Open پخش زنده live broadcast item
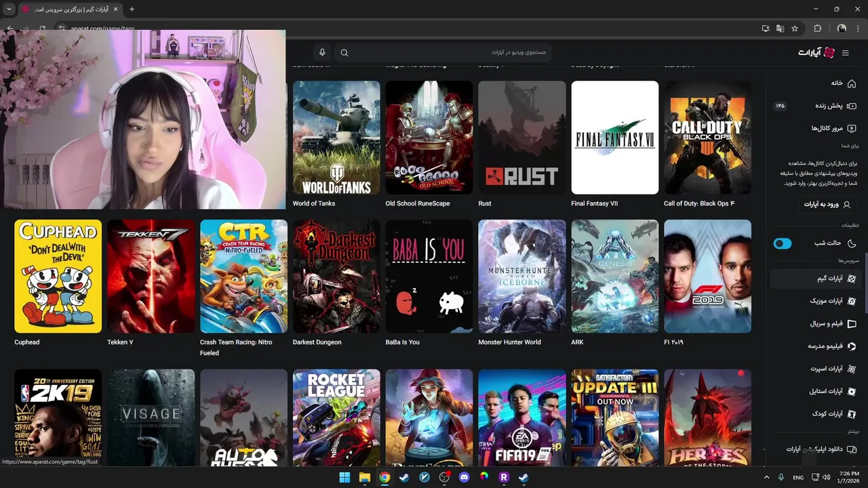Image resolution: width=868 pixels, height=488 pixels. click(x=816, y=106)
